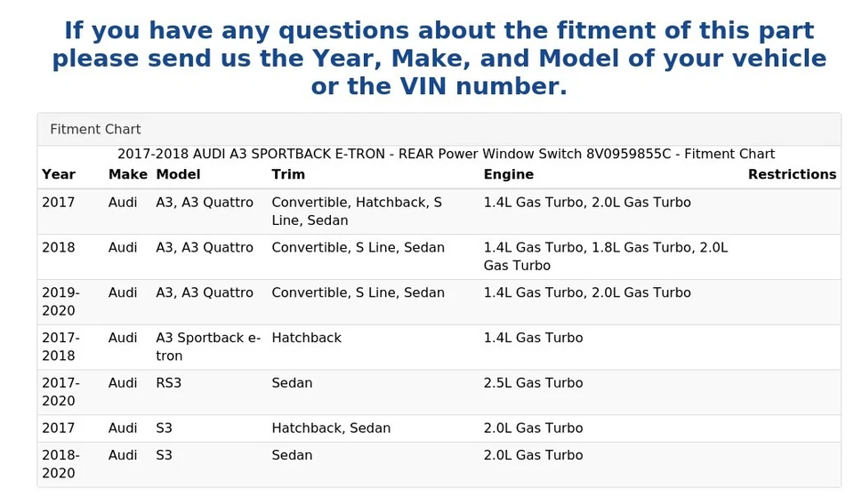
Task: Click the table caption with part number 8V0959855C
Action: tap(446, 154)
